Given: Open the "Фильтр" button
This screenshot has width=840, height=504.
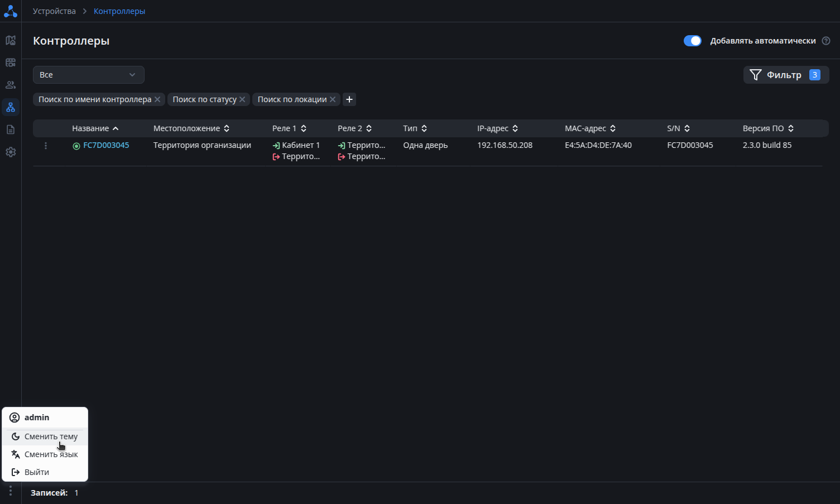Looking at the screenshot, I should (x=785, y=75).
